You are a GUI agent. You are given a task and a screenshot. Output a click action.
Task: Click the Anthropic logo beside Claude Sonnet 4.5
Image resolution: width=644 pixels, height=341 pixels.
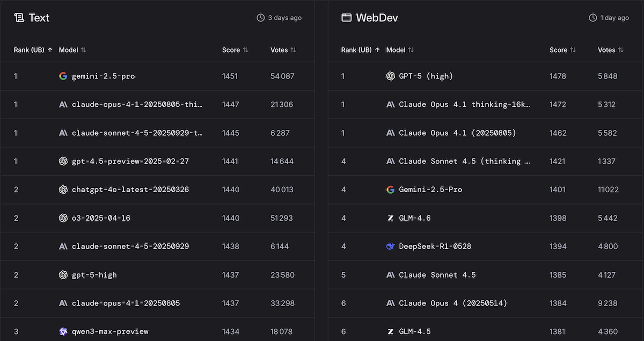click(391, 275)
